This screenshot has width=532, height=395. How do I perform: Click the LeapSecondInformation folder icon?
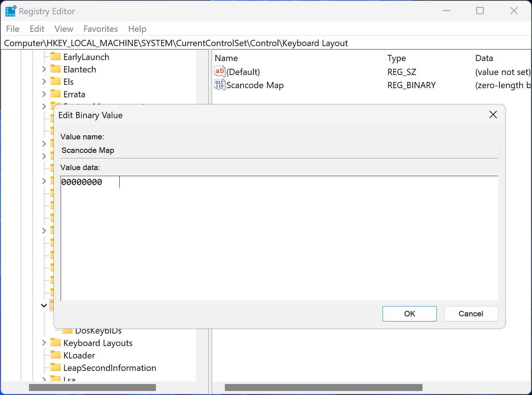[x=56, y=368]
